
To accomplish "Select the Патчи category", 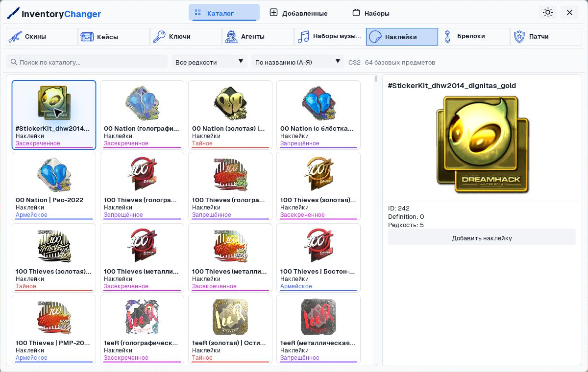I will [546, 37].
